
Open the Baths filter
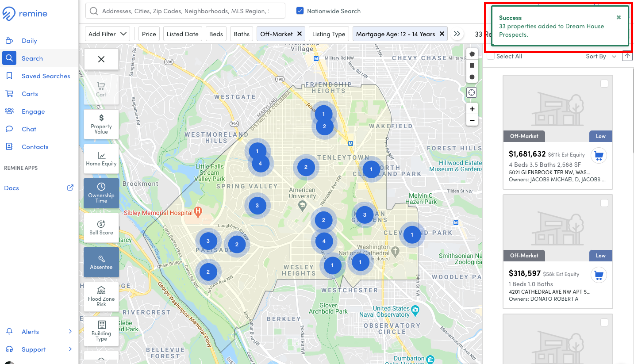point(242,34)
